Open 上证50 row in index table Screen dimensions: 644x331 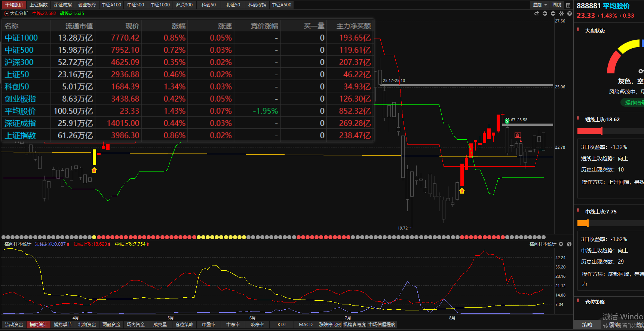pos(188,75)
